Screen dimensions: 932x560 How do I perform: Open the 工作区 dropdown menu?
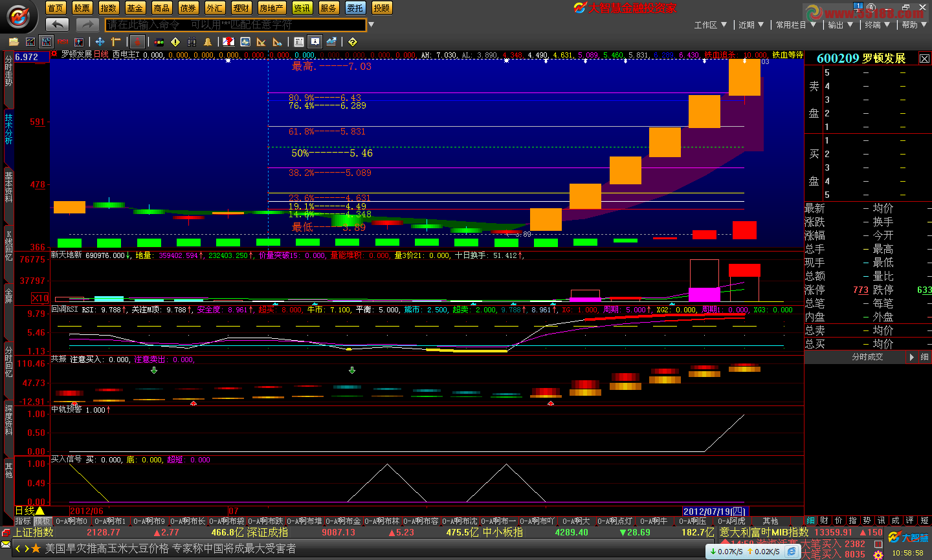710,25
